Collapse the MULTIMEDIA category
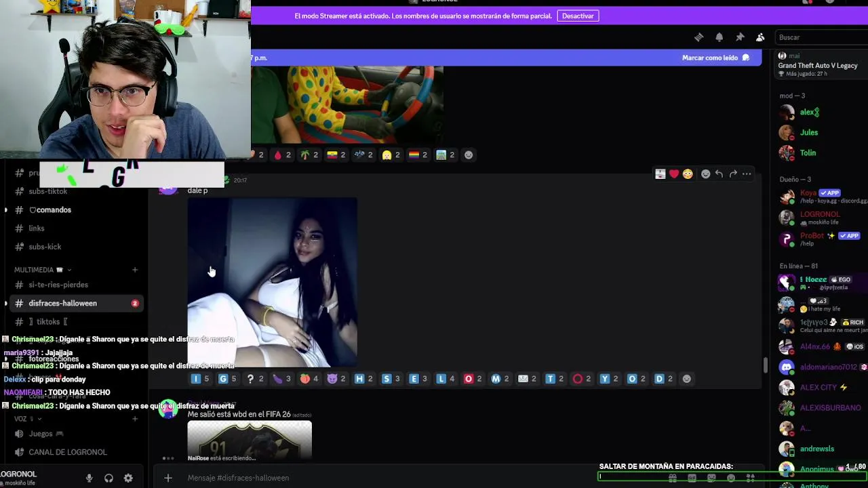 point(42,270)
